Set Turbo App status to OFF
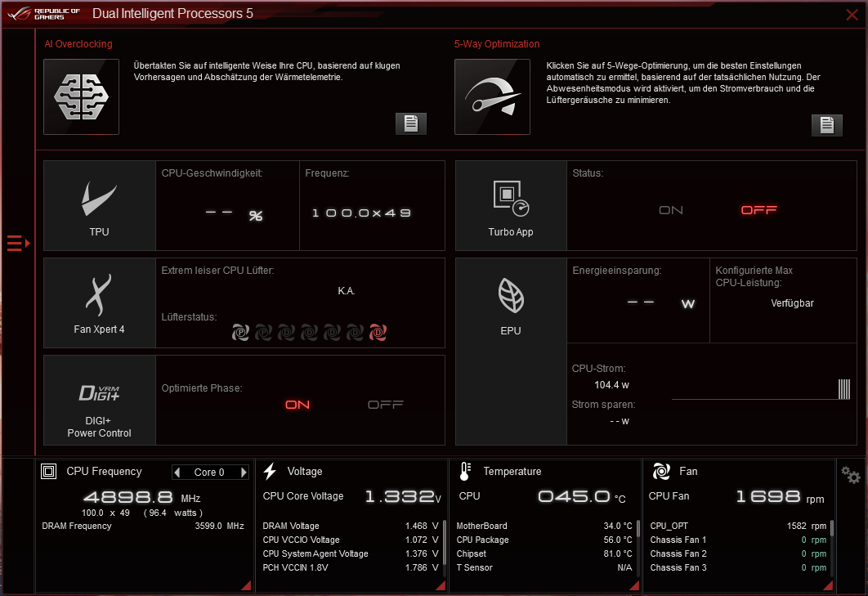This screenshot has width=868, height=596. tap(759, 210)
